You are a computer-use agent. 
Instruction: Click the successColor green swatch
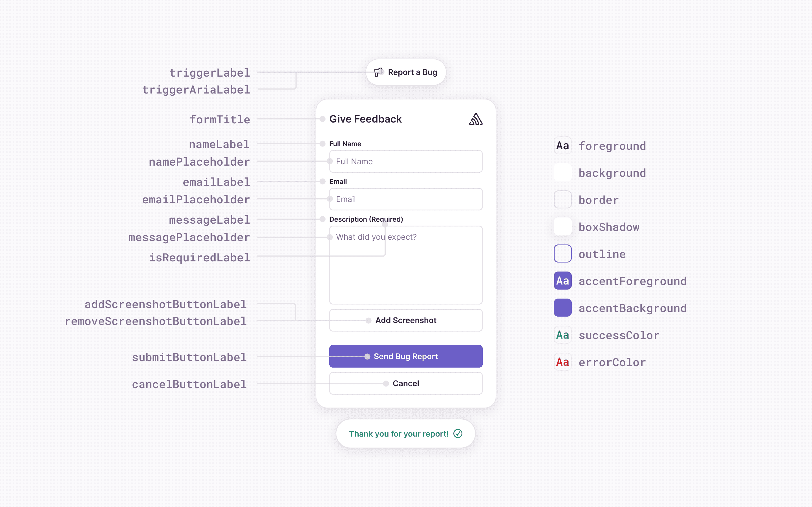click(x=562, y=335)
